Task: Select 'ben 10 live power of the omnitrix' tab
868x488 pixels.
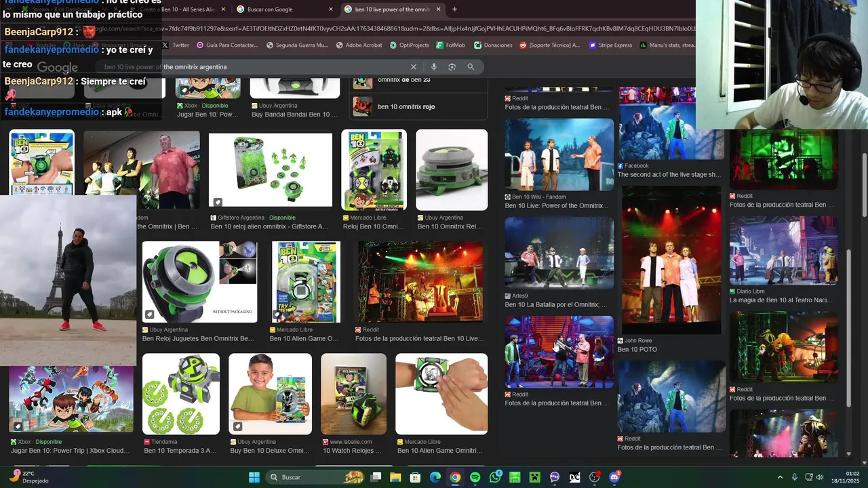Action: click(392, 9)
